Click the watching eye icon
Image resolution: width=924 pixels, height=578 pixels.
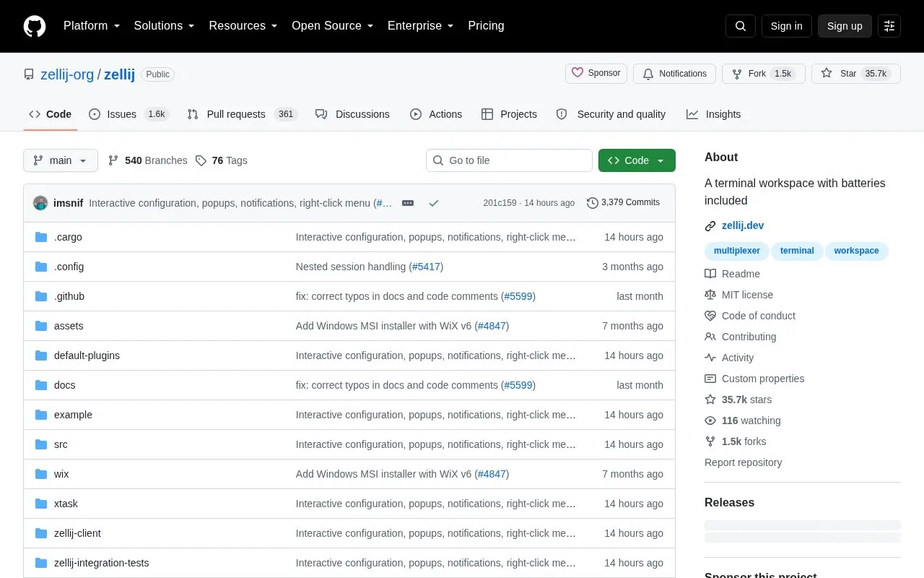pos(710,420)
